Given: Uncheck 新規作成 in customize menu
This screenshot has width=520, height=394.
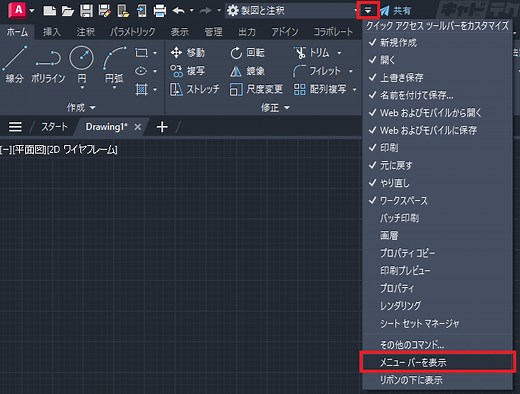Looking at the screenshot, I should [437, 42].
